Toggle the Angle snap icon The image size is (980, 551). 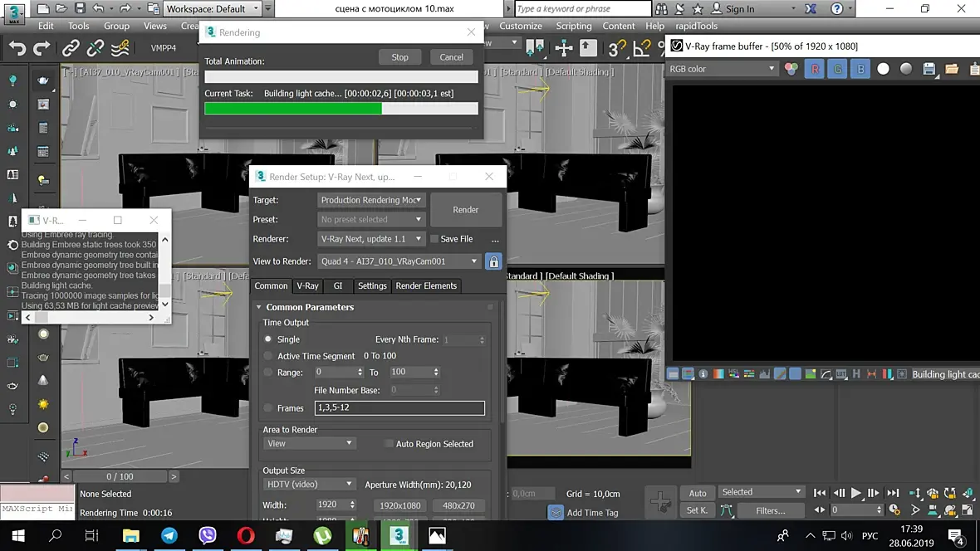[641, 48]
